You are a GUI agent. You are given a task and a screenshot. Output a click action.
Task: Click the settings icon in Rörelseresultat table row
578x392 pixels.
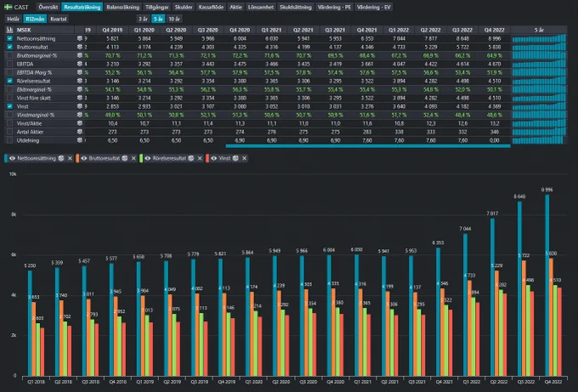pyautogui.click(x=80, y=81)
